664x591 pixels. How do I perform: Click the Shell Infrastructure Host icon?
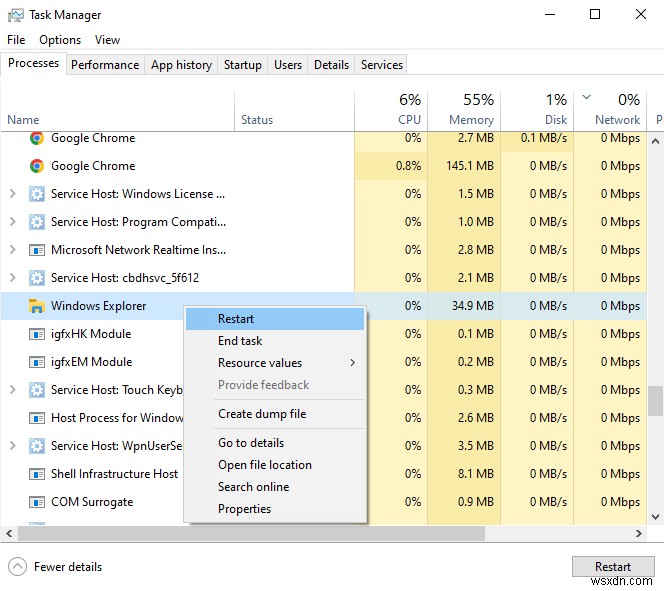coord(37,474)
